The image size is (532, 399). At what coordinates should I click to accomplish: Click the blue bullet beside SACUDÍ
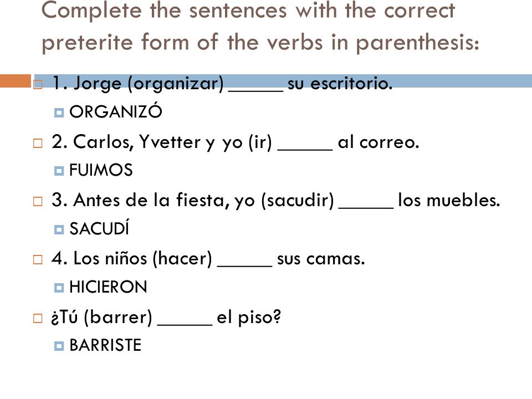click(x=59, y=229)
